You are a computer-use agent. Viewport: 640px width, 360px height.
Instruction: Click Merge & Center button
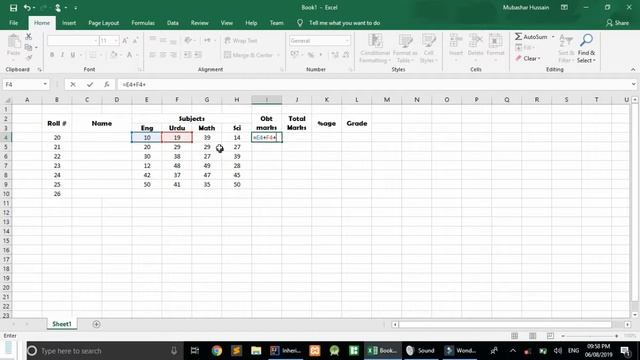tap(248, 55)
